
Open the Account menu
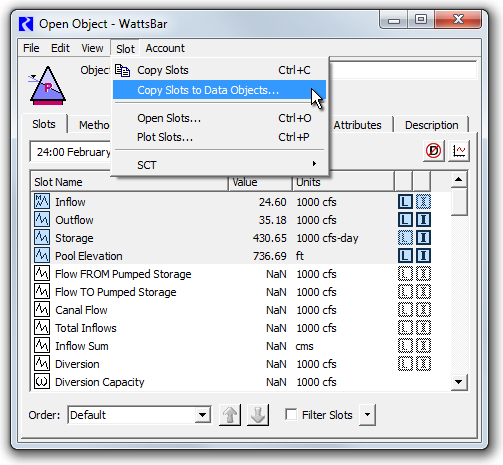165,48
